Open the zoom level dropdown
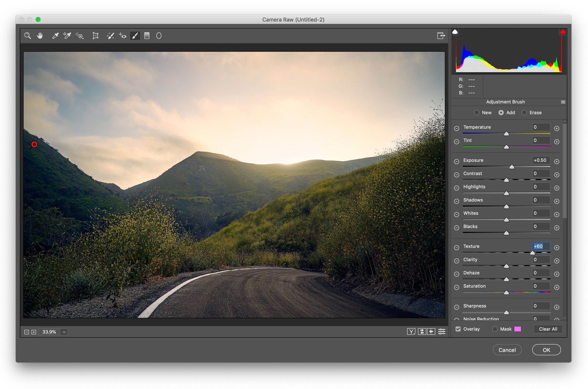 click(64, 332)
